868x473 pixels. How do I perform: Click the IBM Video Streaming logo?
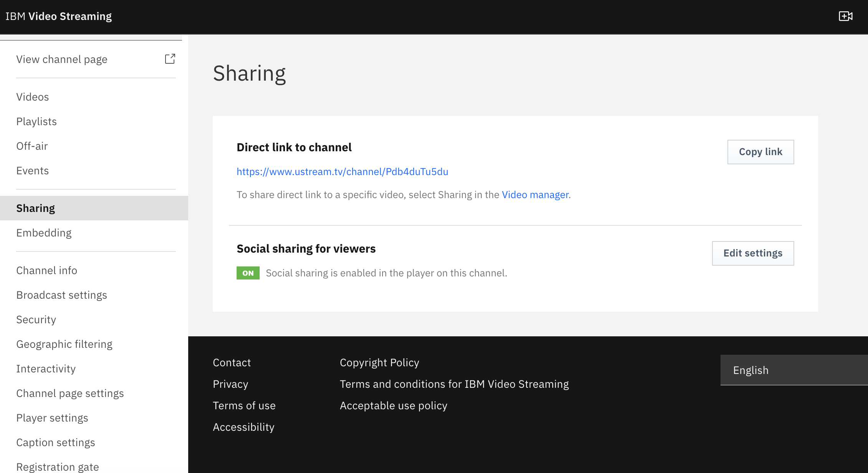[58, 16]
